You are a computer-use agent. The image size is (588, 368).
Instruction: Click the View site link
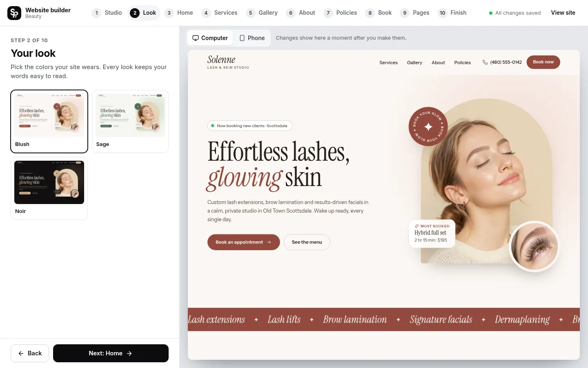click(563, 13)
